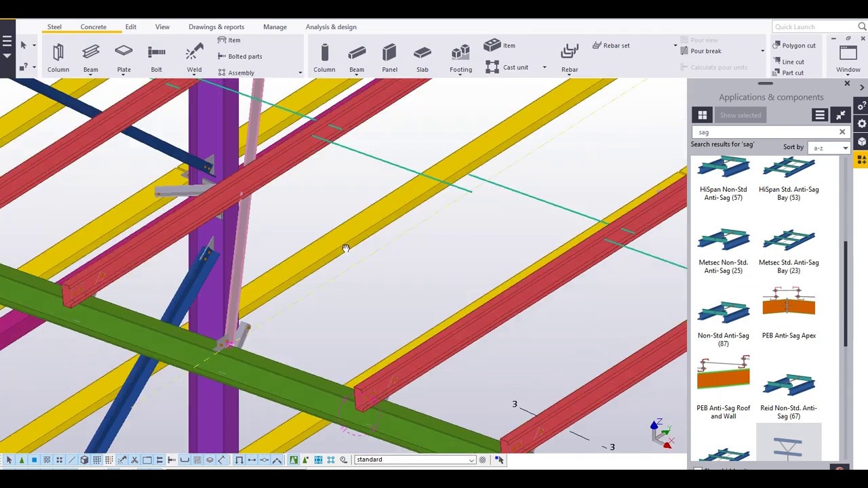Open the cube side pane icon
The height and width of the screenshot is (488, 868).
pos(862,142)
